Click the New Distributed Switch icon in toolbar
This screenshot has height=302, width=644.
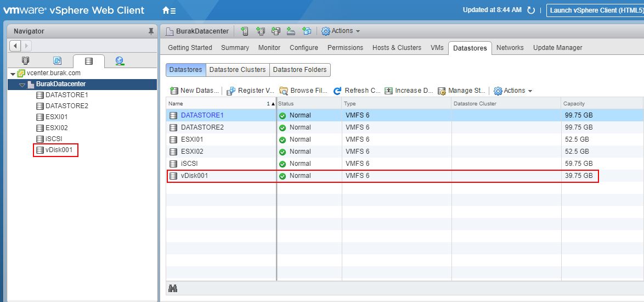coord(291,31)
